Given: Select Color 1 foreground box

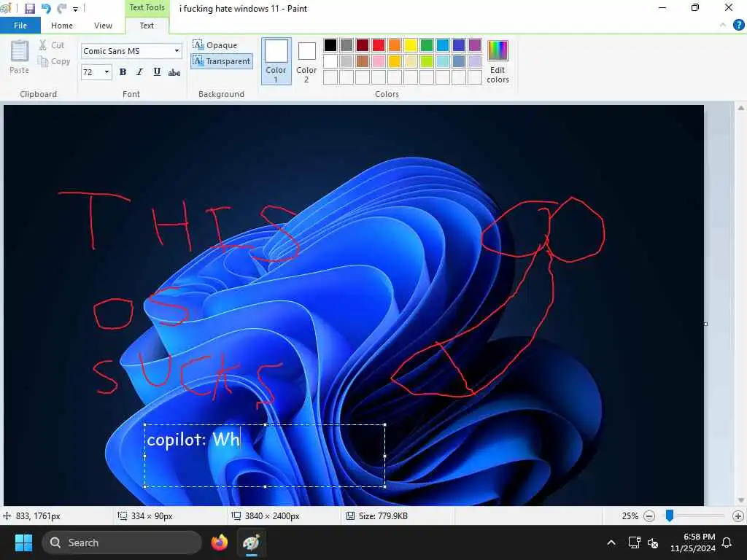Looking at the screenshot, I should [276, 61].
